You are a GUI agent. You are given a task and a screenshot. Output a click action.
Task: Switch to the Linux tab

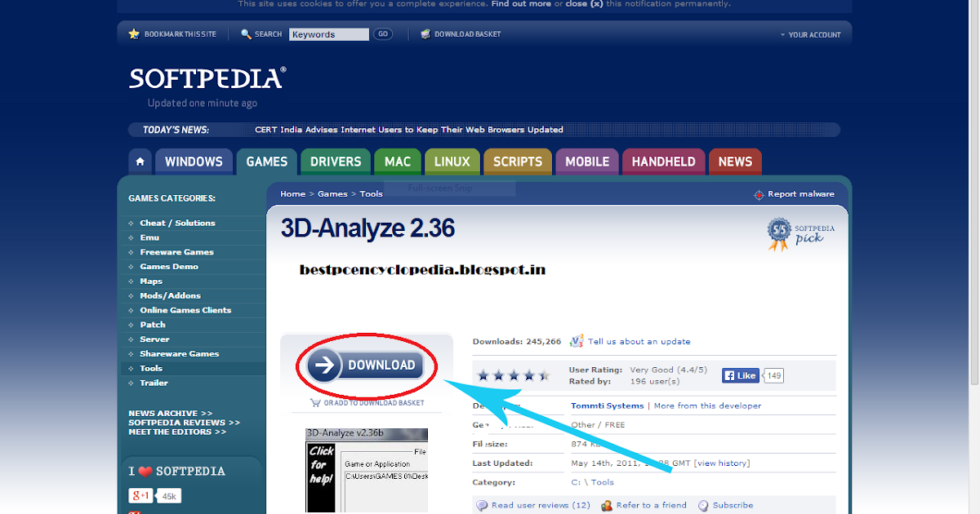pyautogui.click(x=452, y=162)
